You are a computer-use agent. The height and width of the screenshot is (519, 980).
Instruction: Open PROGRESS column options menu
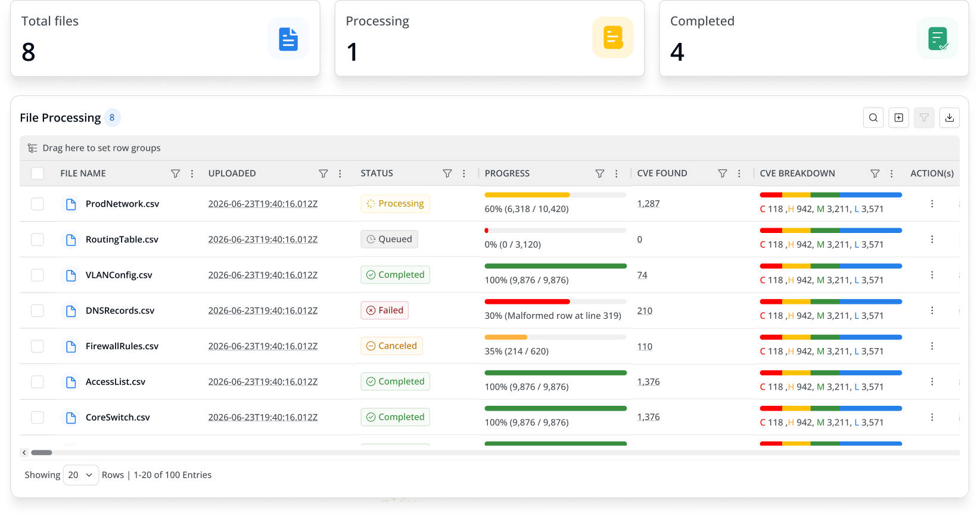click(617, 173)
